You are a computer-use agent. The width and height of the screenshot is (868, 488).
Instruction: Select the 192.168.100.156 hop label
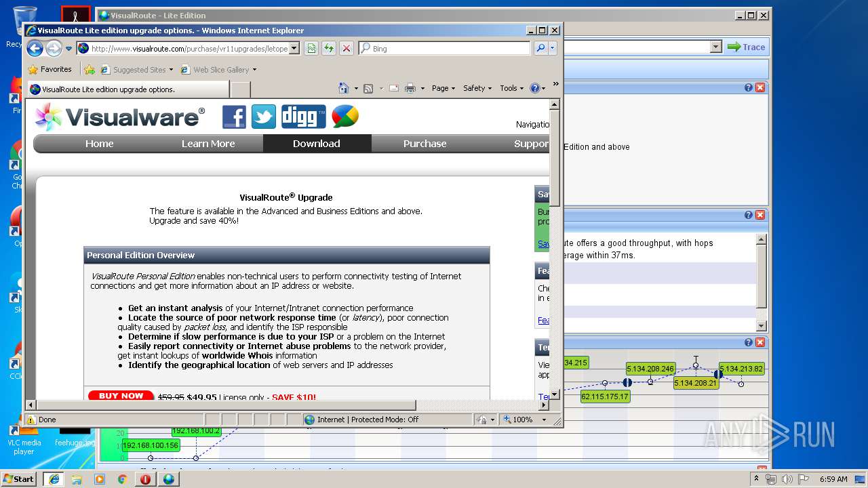tap(151, 445)
